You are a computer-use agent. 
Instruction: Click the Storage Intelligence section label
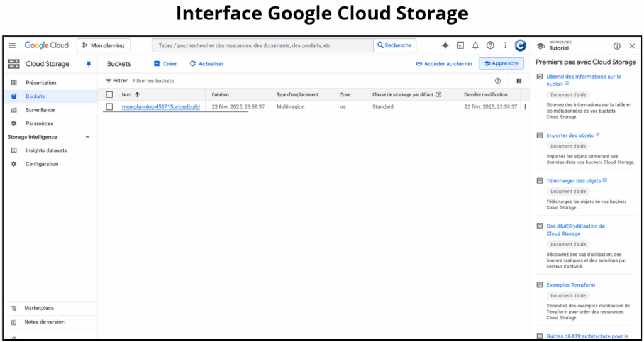pos(33,137)
